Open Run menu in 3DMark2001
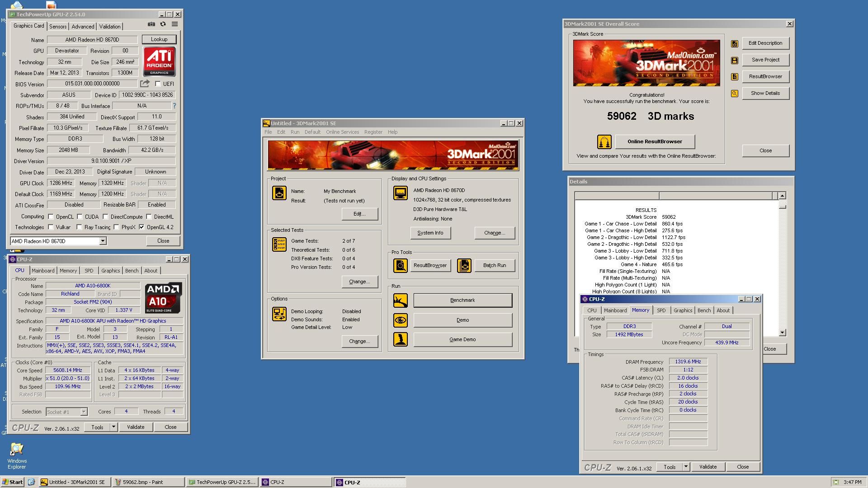 (295, 132)
